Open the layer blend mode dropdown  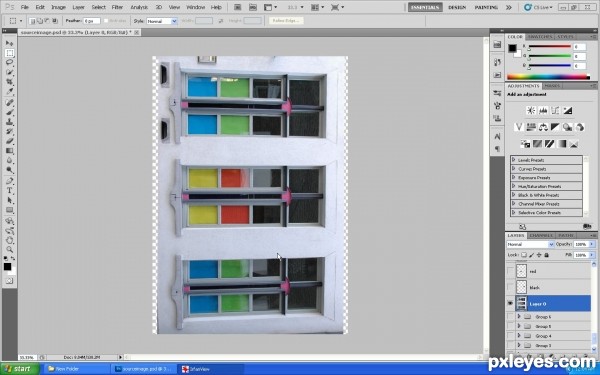point(530,244)
